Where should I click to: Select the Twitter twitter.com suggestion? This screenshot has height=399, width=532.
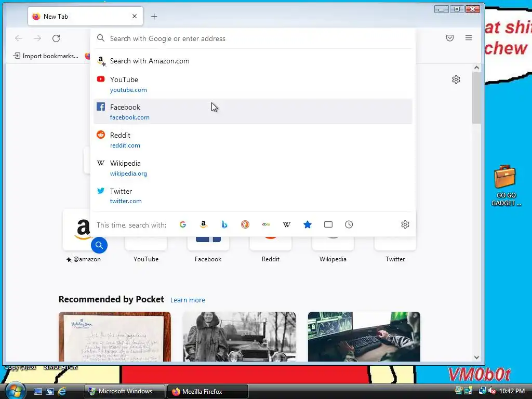[x=253, y=196]
